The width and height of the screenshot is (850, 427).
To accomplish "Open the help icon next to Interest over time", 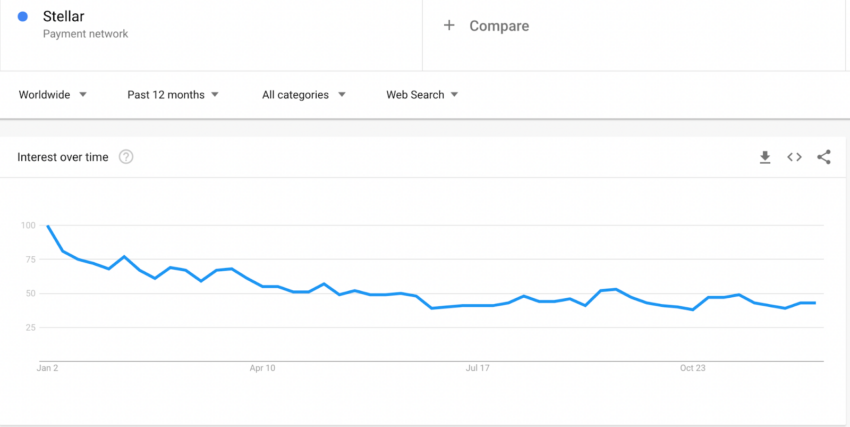I will pyautogui.click(x=126, y=157).
